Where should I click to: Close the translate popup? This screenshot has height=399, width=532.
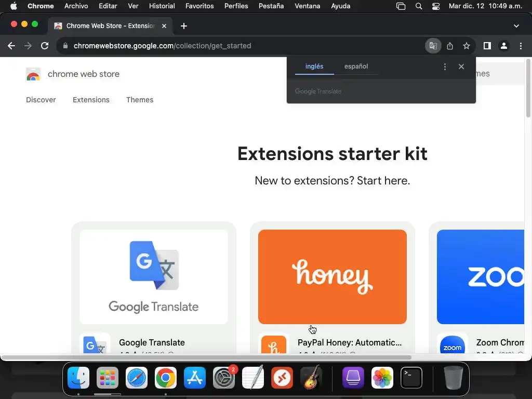(x=461, y=66)
